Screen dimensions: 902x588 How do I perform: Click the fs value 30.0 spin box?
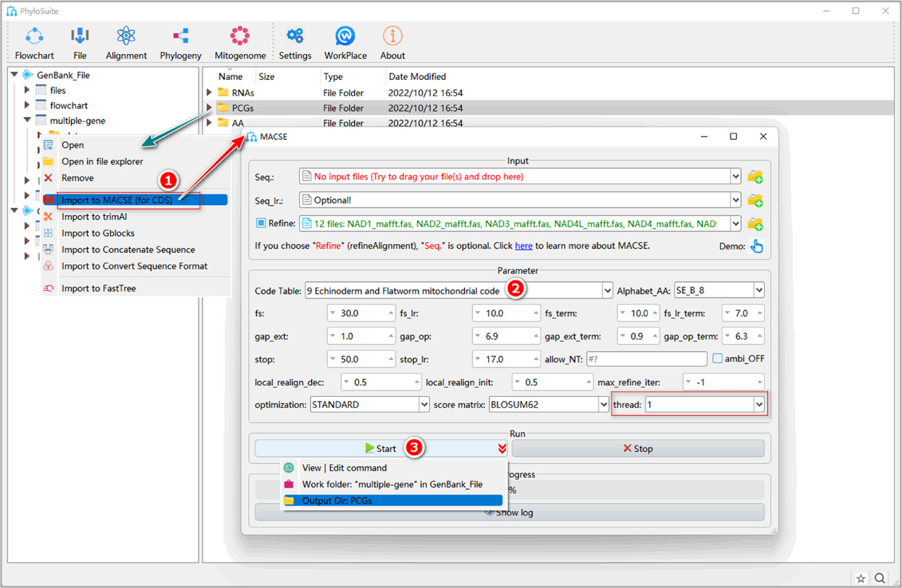coord(361,313)
